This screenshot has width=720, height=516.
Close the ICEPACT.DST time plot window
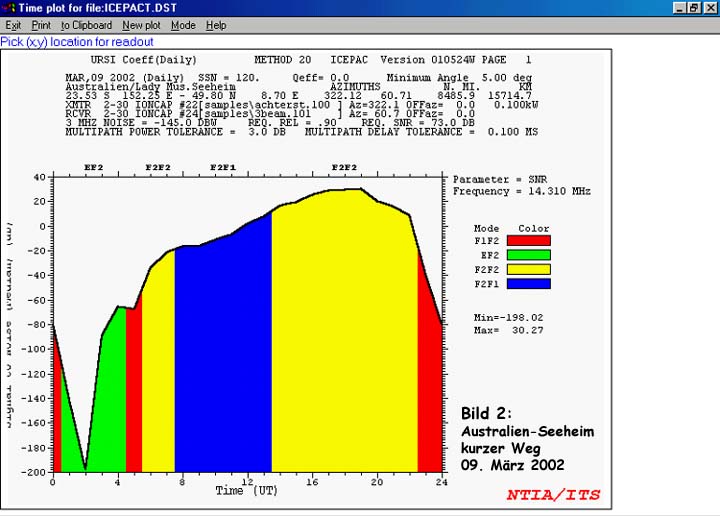coord(710,8)
